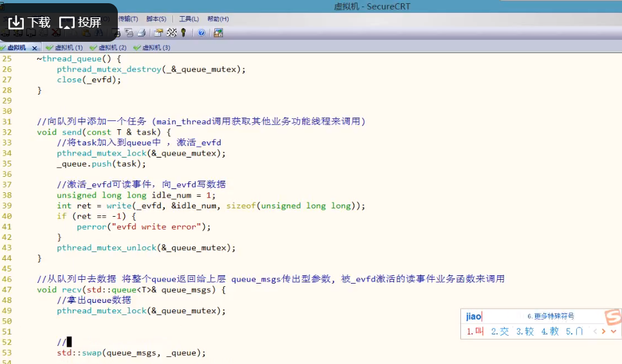The width and height of the screenshot is (622, 364).
Task: Go to previous IME candidate page arrow
Action: click(595, 331)
